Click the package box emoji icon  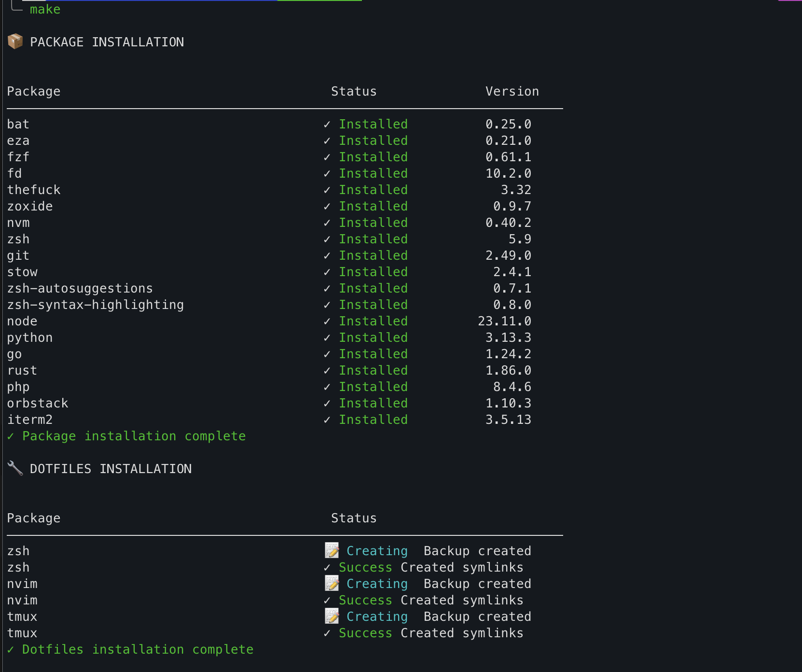pos(15,42)
